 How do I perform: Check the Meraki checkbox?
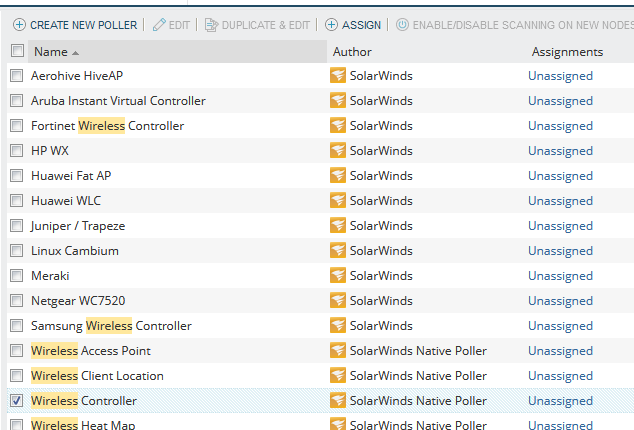[17, 276]
